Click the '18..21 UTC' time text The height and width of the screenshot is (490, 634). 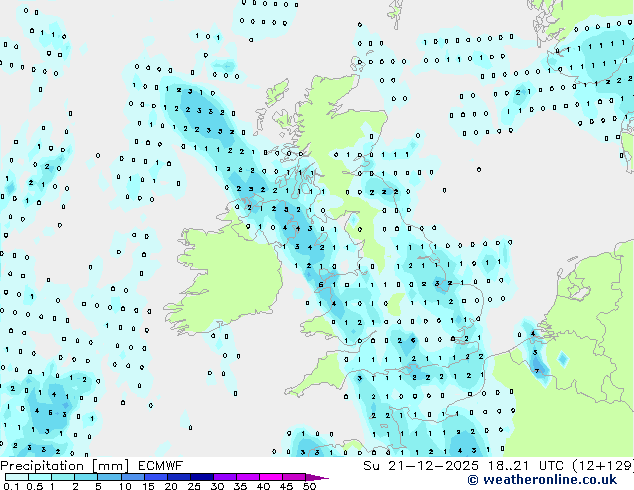click(x=525, y=466)
